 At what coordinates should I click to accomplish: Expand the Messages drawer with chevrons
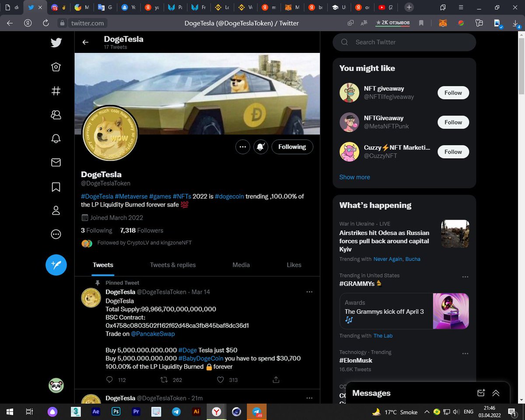pos(496,393)
